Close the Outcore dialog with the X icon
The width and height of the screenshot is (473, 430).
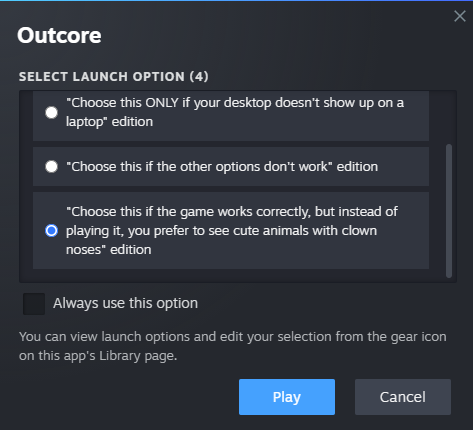tap(460, 16)
